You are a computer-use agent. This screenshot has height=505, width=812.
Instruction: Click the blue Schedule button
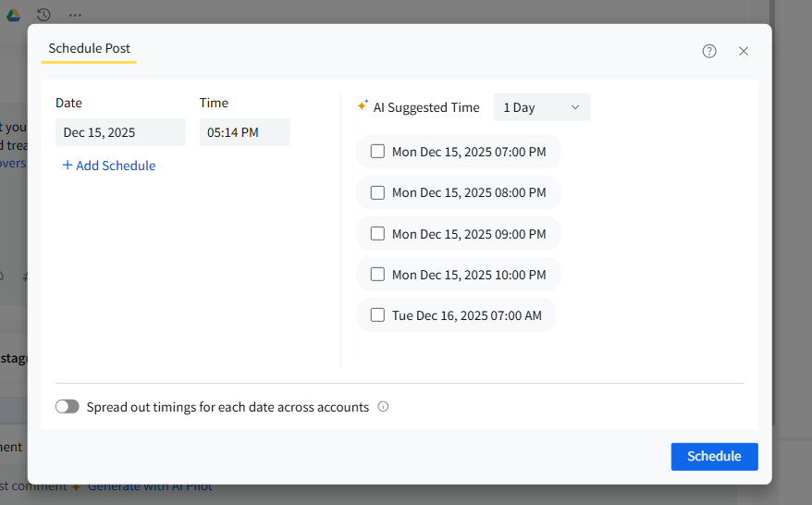point(714,456)
